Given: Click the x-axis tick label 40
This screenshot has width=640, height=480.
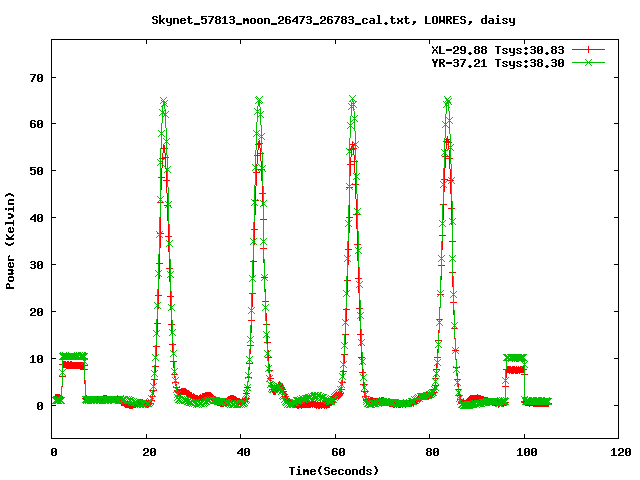Looking at the screenshot, I should (x=243, y=452).
